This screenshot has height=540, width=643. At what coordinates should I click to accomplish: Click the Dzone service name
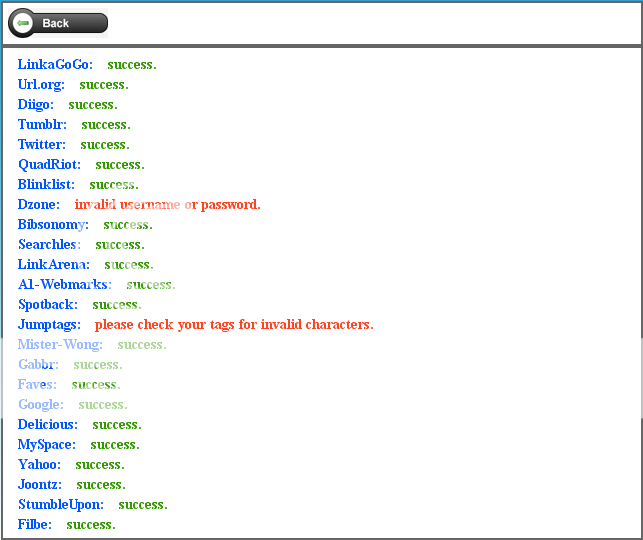pos(39,205)
